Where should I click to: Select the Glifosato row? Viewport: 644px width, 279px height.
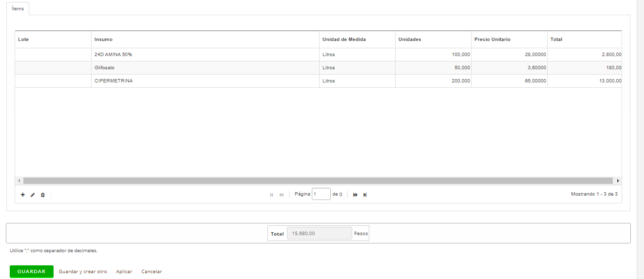tap(318, 68)
